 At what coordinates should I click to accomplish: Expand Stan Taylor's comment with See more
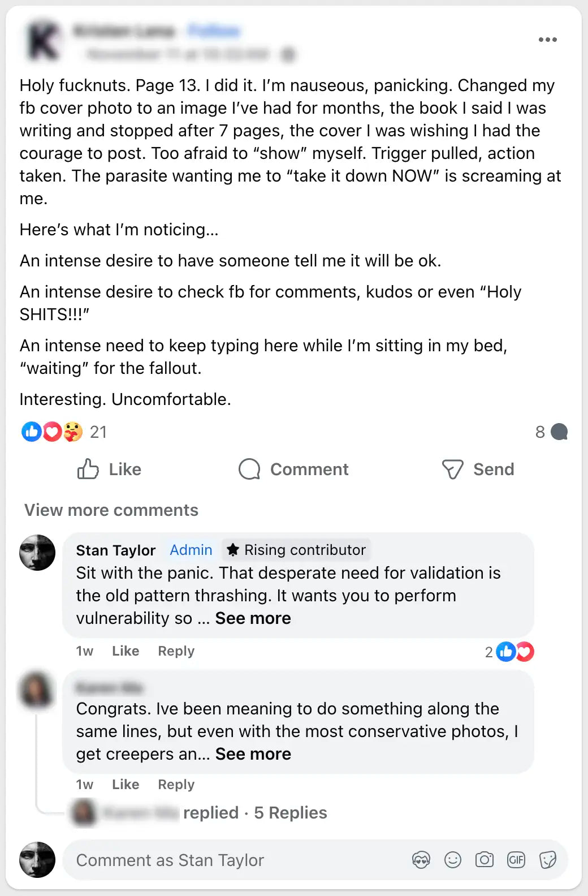click(253, 618)
